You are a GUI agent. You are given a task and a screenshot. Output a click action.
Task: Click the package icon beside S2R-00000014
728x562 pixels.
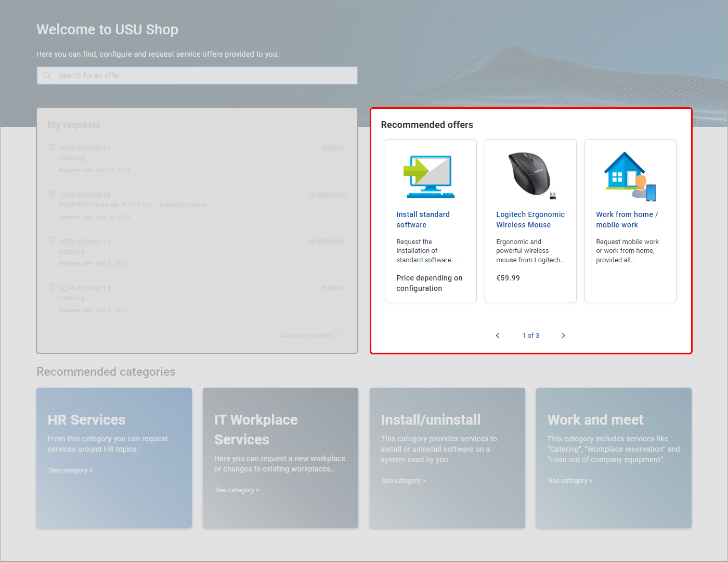(x=51, y=287)
